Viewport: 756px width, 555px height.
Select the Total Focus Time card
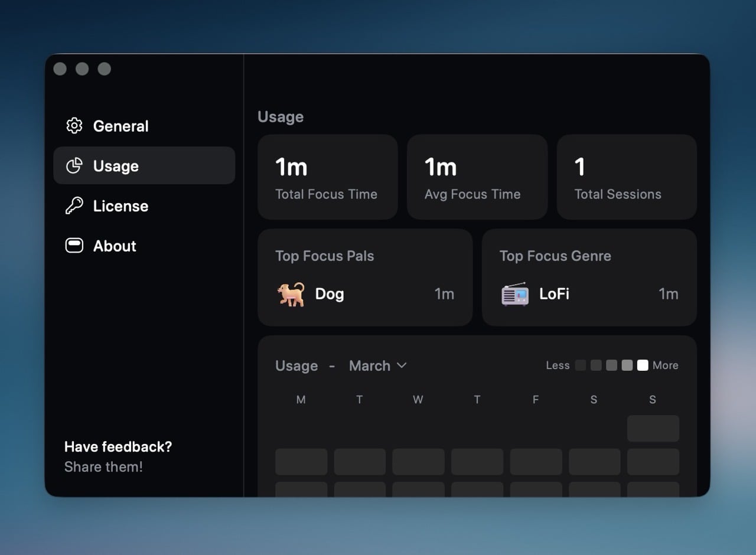[327, 177]
